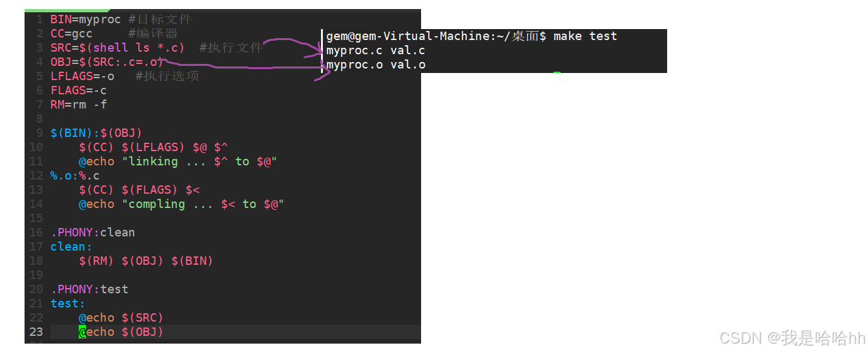Screen dimensions: 868x352
Task: Click the myproc.o val.o terminal output line
Action: coord(376,65)
